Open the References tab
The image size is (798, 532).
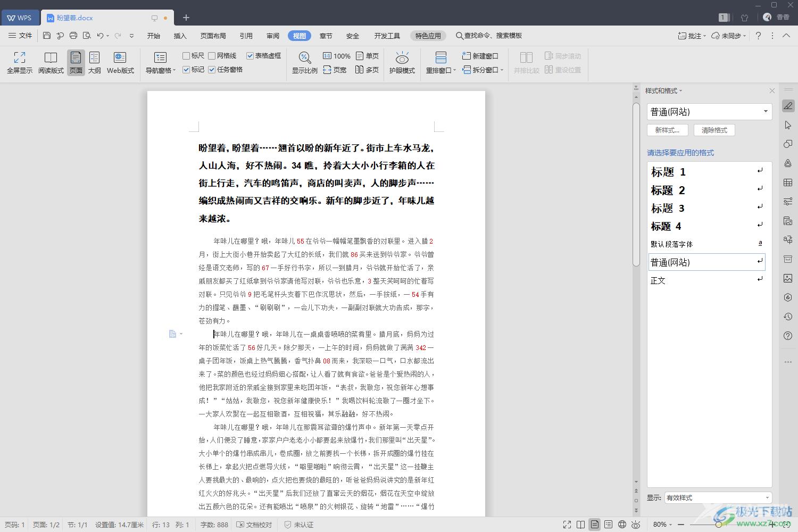[x=246, y=36]
